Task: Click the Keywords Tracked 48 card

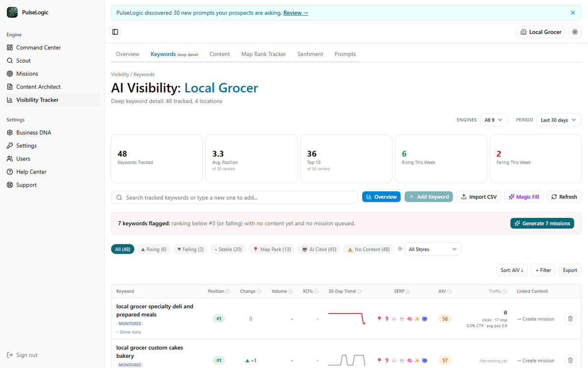Action: pos(157,158)
